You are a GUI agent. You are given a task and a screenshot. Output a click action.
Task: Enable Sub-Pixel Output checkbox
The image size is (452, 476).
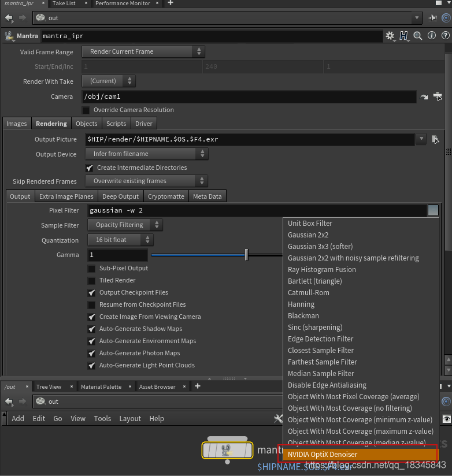coord(91,269)
